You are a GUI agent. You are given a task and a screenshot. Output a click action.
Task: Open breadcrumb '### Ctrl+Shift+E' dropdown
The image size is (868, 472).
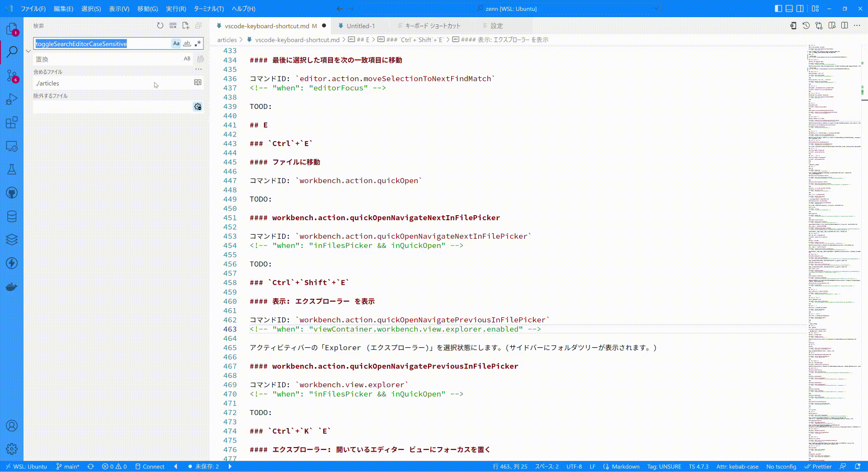coord(410,40)
